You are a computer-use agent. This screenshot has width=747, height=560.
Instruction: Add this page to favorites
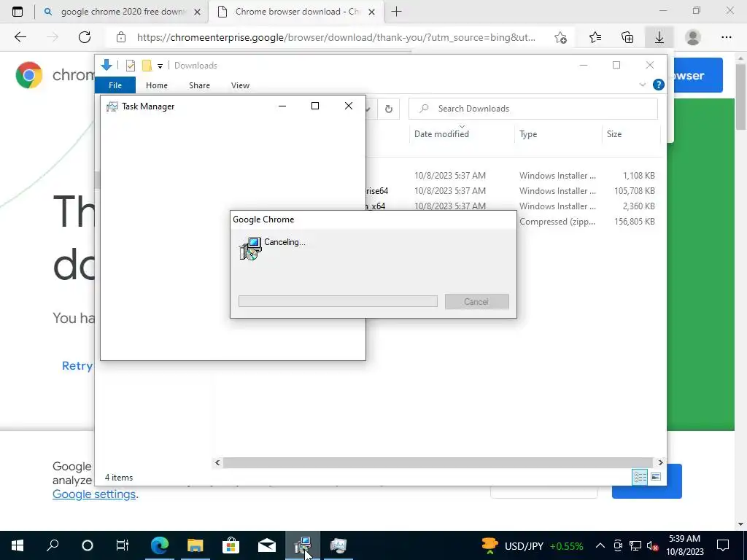coord(561,37)
